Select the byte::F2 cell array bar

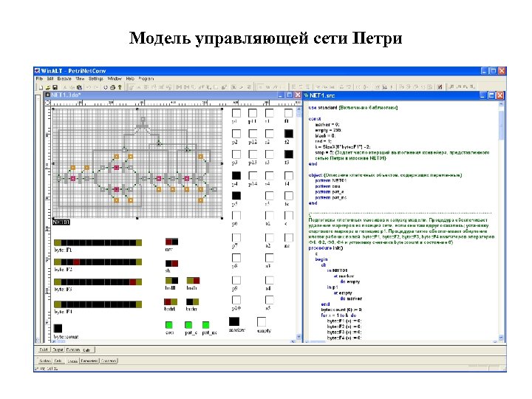pos(98,262)
